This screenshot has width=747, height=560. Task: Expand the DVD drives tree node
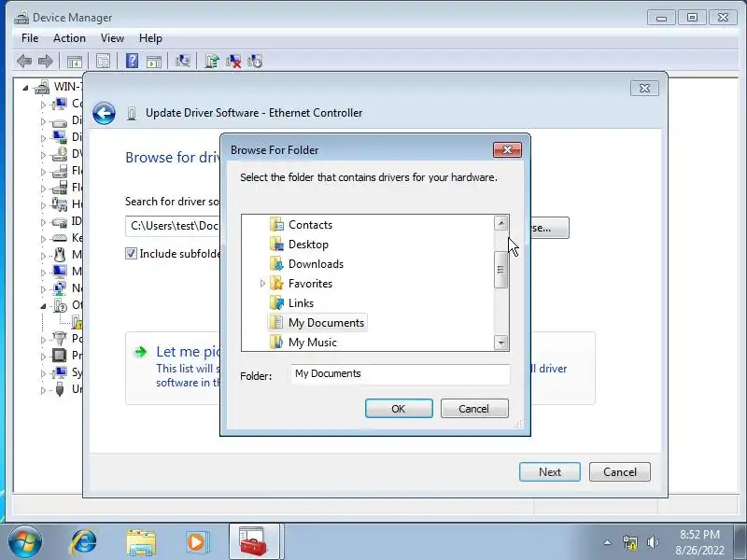pyautogui.click(x=43, y=155)
